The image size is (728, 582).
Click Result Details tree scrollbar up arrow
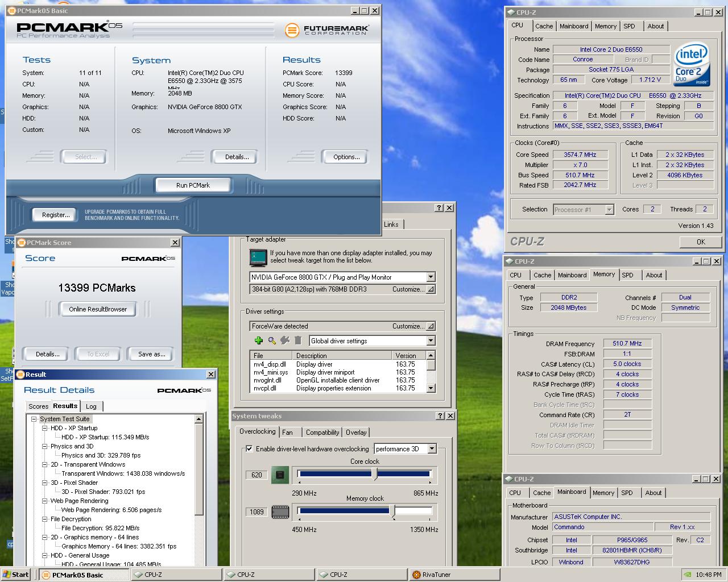click(198, 419)
